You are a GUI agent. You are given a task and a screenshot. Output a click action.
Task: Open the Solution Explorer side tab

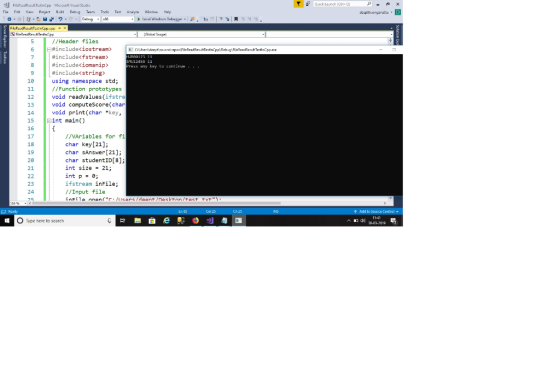[398, 34]
